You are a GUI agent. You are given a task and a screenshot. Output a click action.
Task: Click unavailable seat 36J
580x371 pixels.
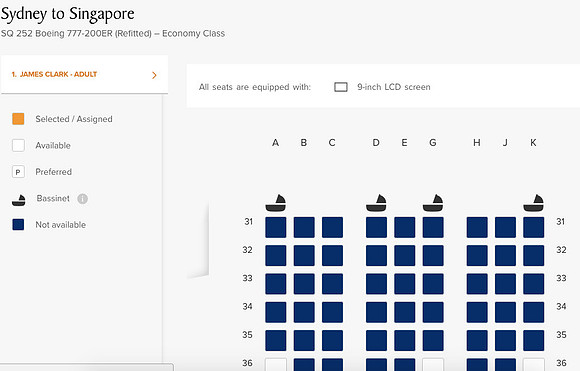pos(505,364)
